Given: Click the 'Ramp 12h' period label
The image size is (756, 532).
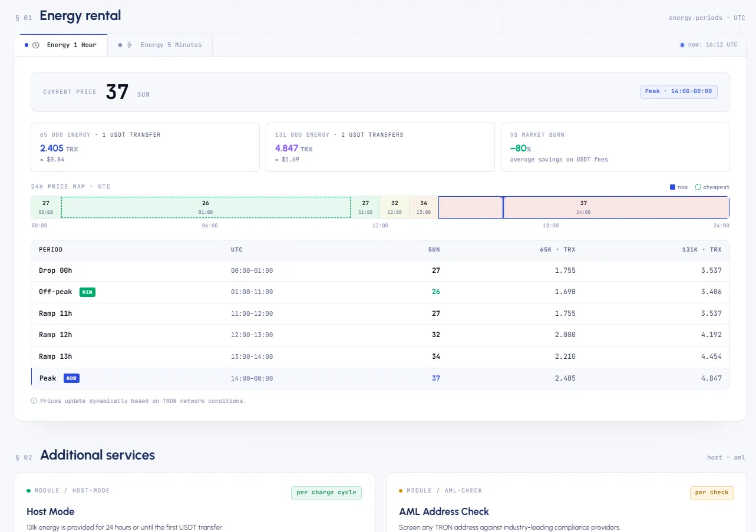Looking at the screenshot, I should pos(55,335).
